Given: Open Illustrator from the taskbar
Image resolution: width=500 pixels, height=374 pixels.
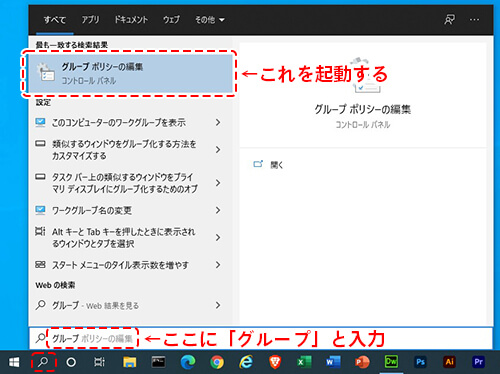Looking at the screenshot, I should point(450,362).
